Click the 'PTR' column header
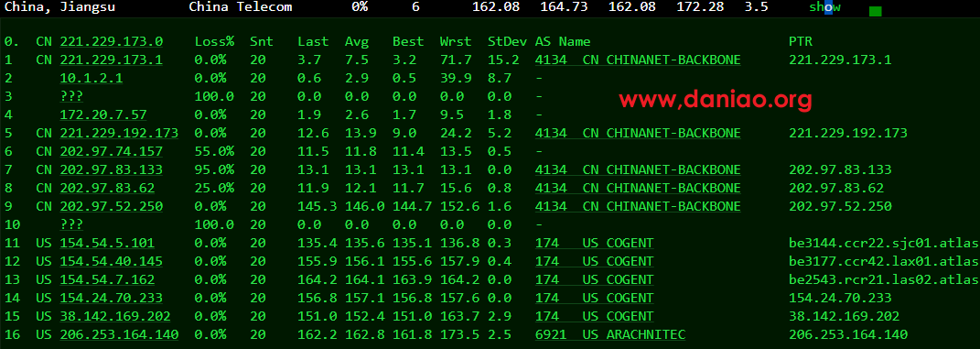This screenshot has width=980, height=349. click(801, 41)
